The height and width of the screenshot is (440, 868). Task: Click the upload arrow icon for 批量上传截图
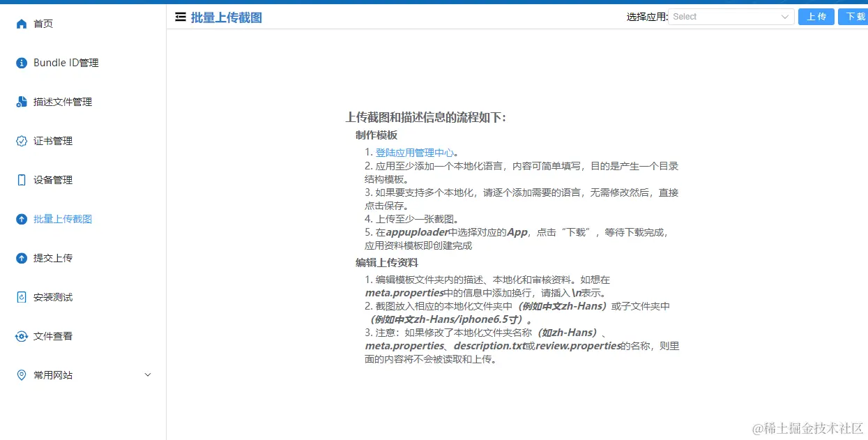pos(22,219)
